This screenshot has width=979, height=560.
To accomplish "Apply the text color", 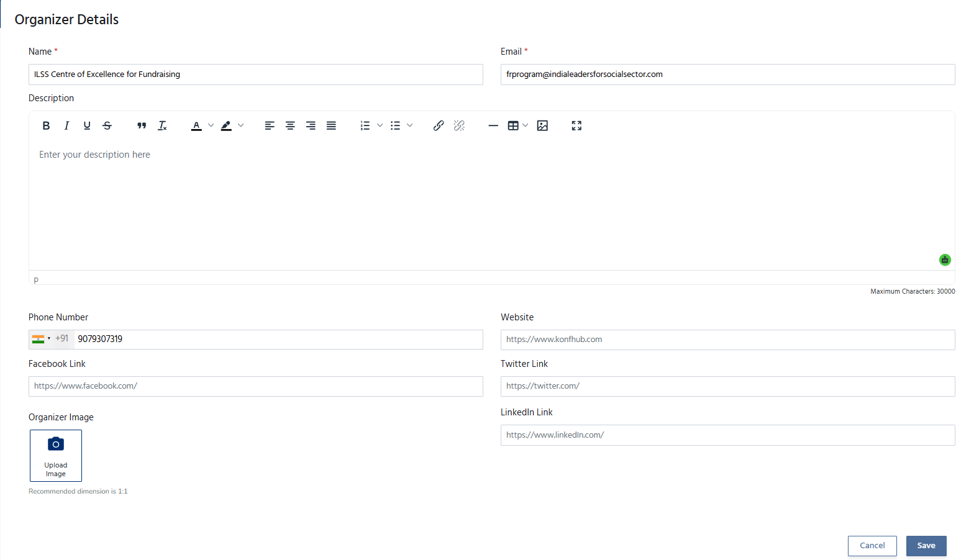I will tap(196, 125).
